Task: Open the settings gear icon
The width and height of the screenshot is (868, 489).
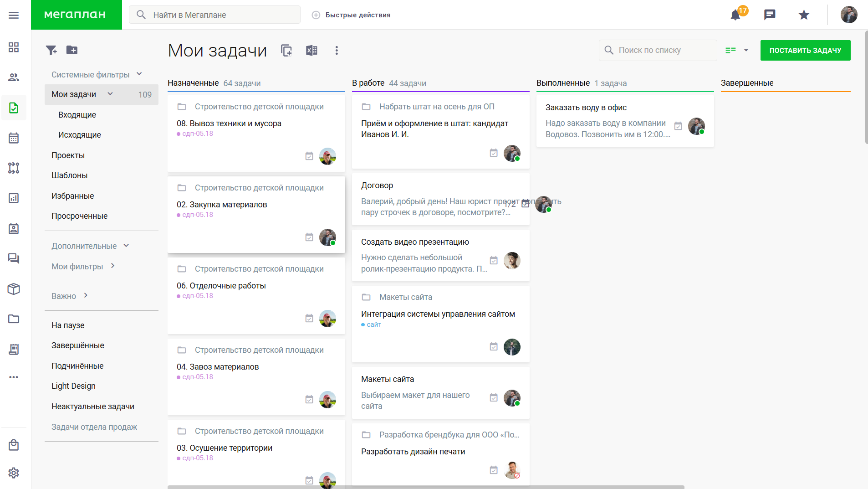Action: tap(14, 473)
